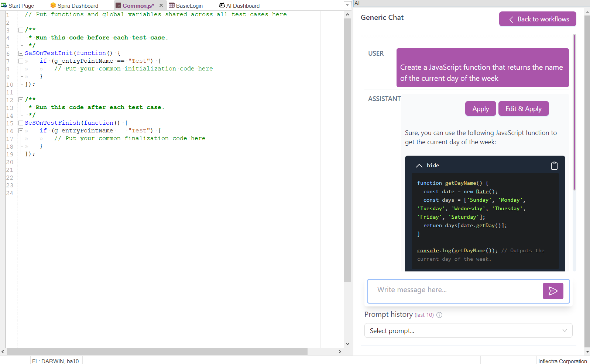Screen dimensions: 590x364
Task: Collapse the first comment block at line 3
Action: [21, 30]
